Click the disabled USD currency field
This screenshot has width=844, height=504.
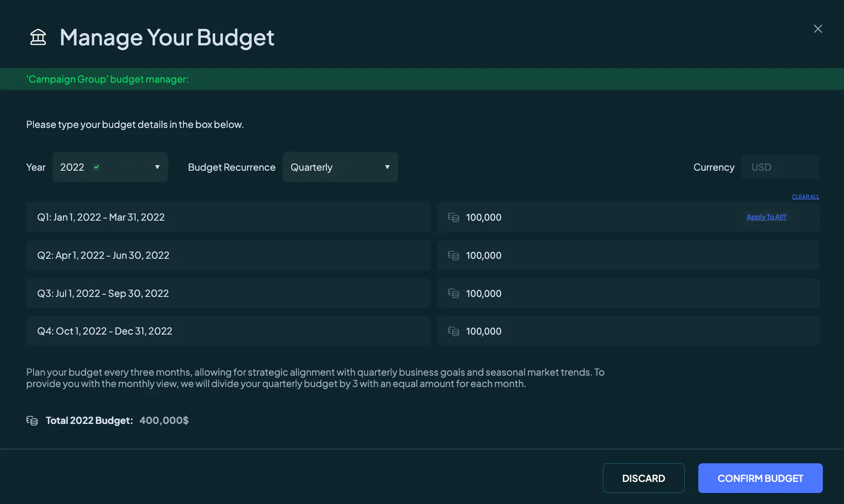pyautogui.click(x=780, y=167)
